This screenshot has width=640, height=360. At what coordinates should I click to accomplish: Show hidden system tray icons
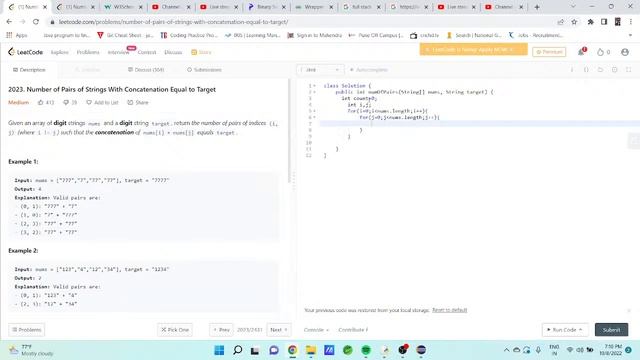pos(506,350)
